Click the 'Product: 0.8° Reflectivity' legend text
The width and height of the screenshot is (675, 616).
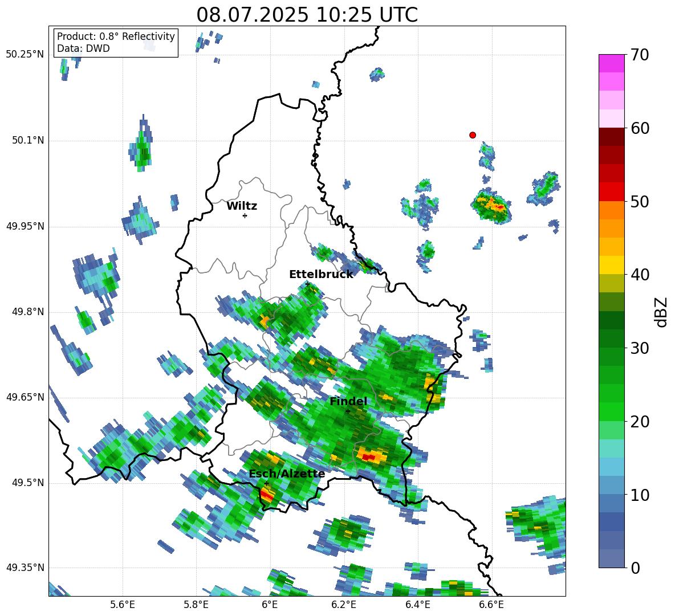[116, 36]
